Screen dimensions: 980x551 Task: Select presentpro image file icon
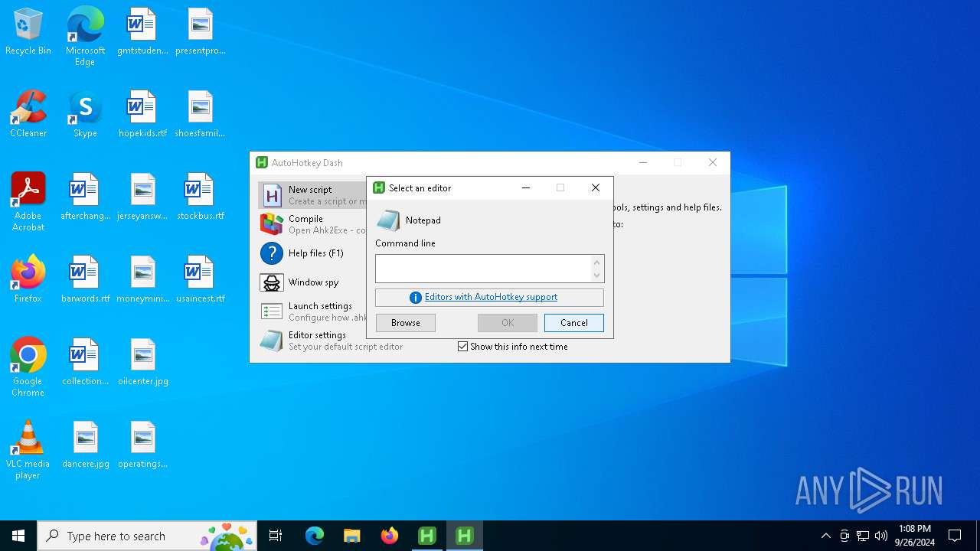pos(201,32)
